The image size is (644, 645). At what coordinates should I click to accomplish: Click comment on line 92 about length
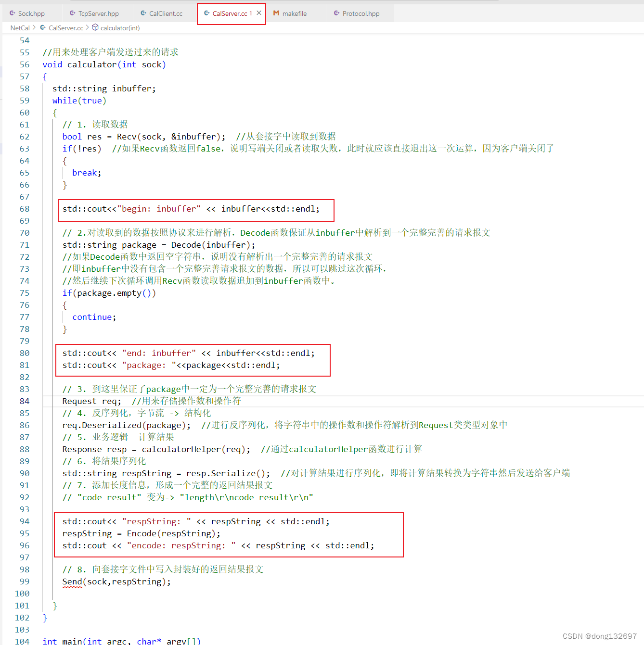pos(188,497)
